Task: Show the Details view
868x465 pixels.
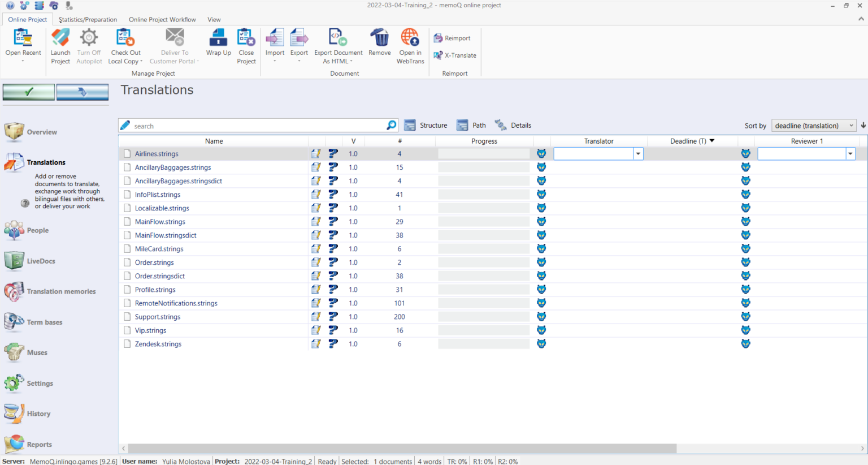Action: click(513, 125)
